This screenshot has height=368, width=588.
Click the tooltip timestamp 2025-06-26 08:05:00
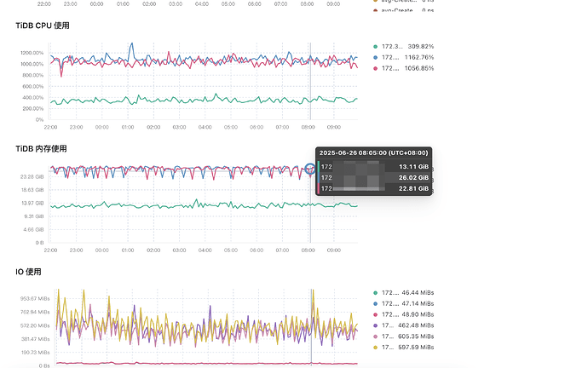pyautogui.click(x=374, y=153)
